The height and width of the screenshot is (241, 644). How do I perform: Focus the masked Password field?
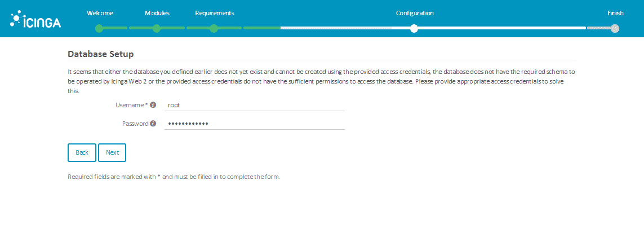coord(254,124)
